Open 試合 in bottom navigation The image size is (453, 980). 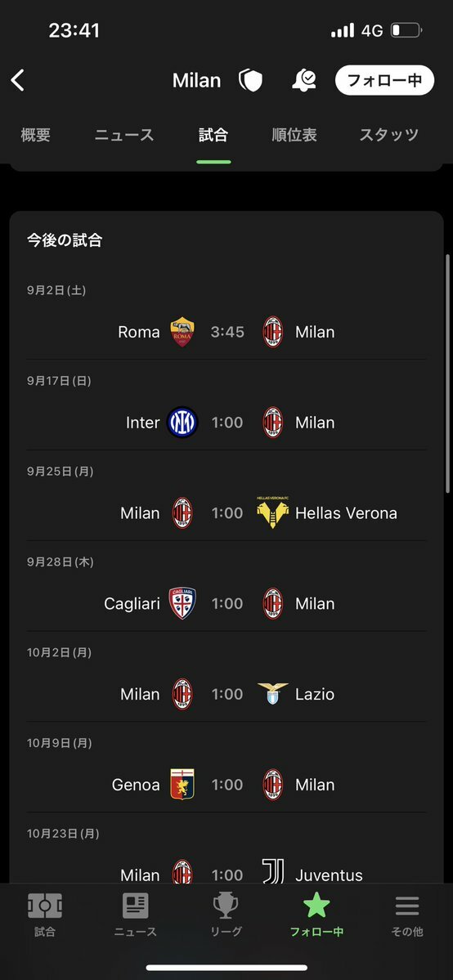click(44, 915)
